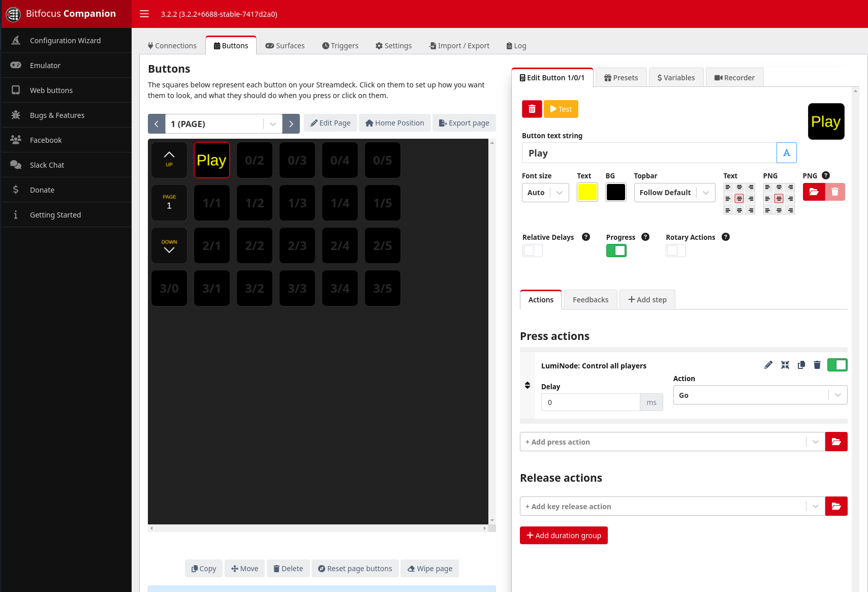Duplicate the LumiNode action
This screenshot has height=592, width=868.
pos(801,365)
